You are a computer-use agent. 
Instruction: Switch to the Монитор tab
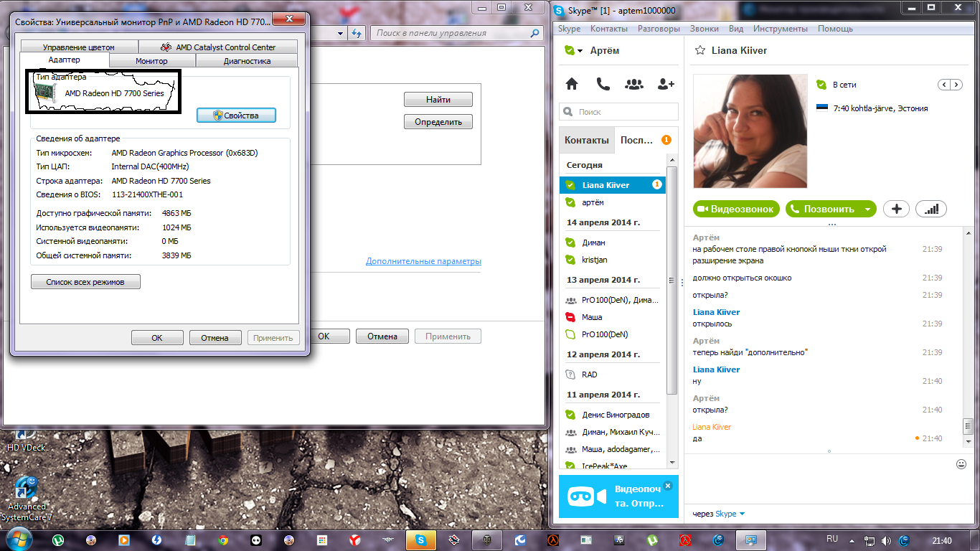(x=151, y=62)
